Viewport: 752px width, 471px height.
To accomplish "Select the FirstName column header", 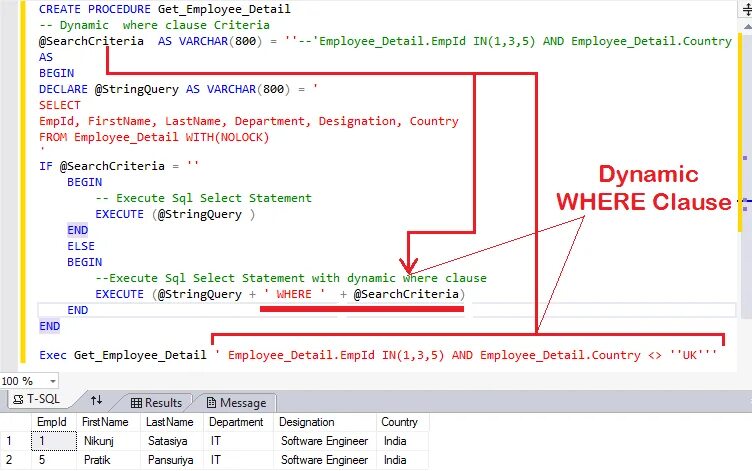I will pos(108,422).
